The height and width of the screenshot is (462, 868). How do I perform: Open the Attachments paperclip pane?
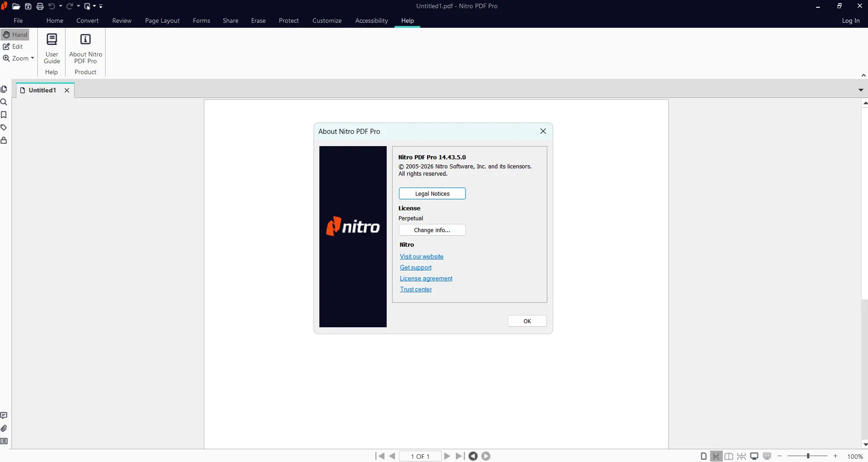pyautogui.click(x=4, y=428)
